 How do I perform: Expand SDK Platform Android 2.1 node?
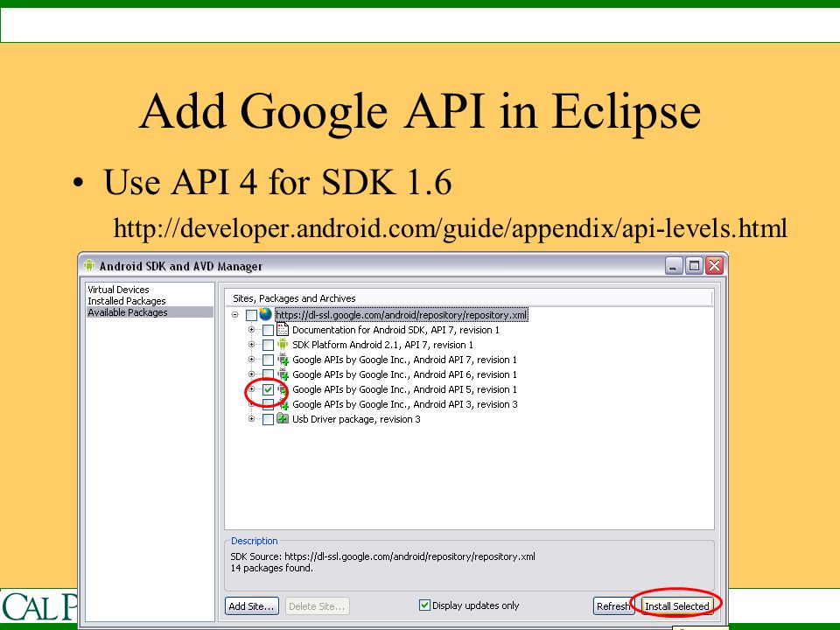[251, 345]
